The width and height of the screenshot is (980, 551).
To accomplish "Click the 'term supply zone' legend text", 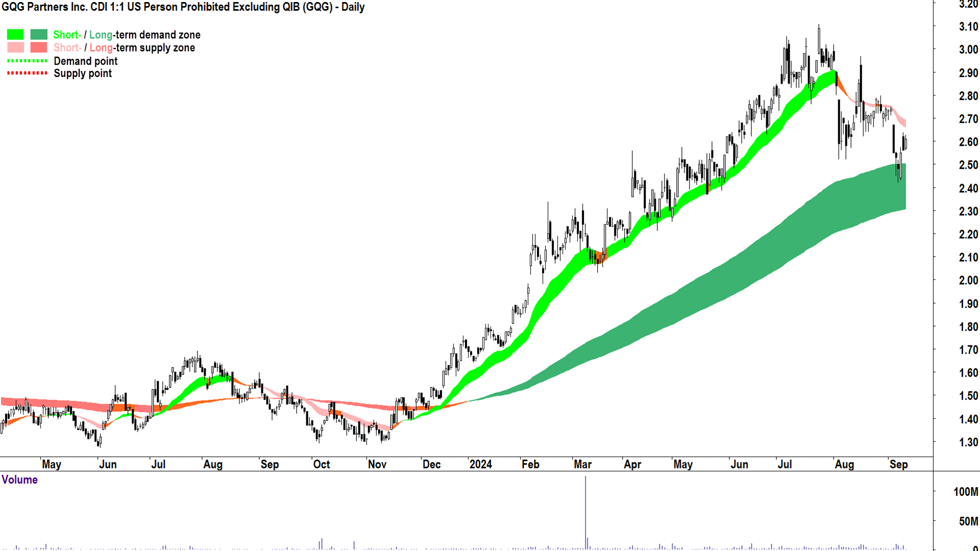I will 155,47.
